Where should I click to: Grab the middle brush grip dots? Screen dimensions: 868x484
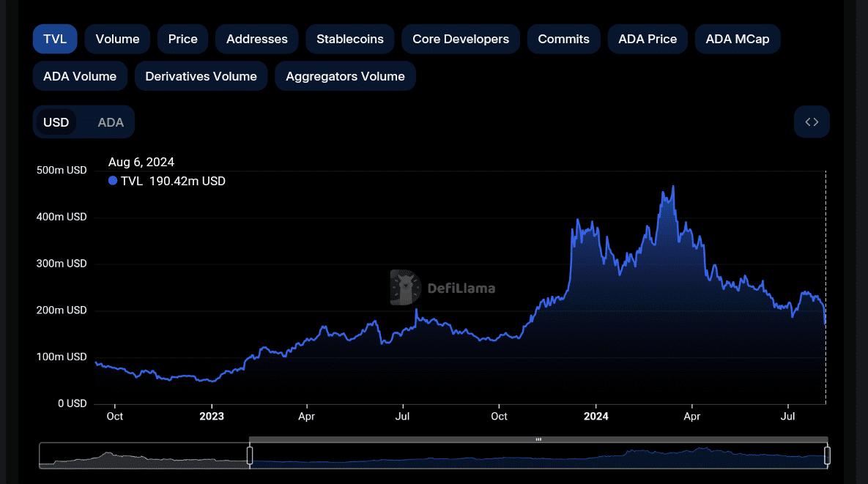pyautogui.click(x=538, y=439)
